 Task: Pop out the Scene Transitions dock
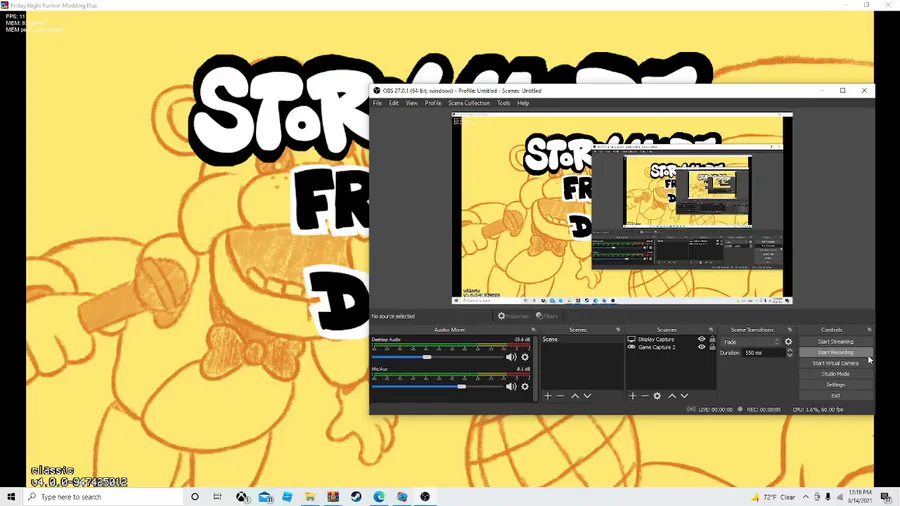[790, 330]
